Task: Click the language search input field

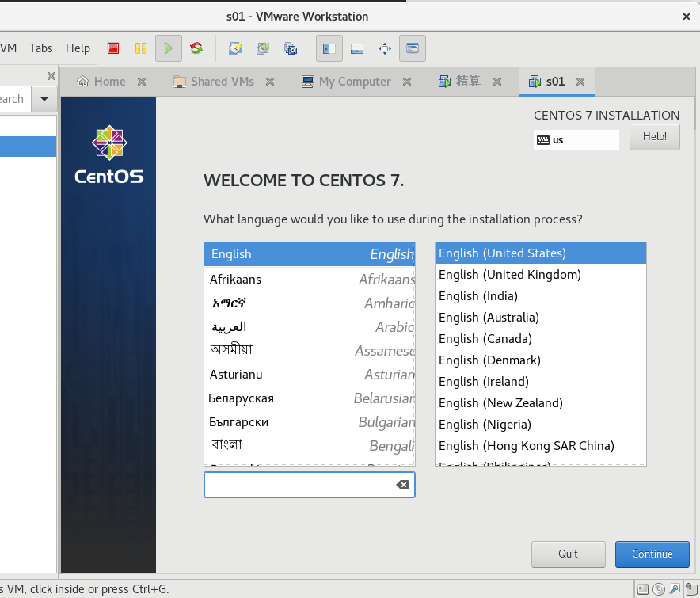Action: point(301,484)
